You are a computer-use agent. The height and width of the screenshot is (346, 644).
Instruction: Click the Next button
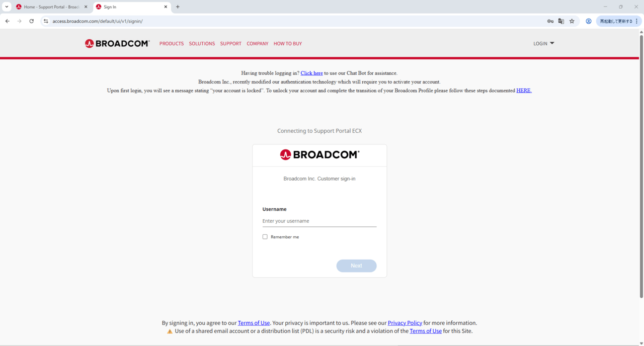[x=356, y=266]
